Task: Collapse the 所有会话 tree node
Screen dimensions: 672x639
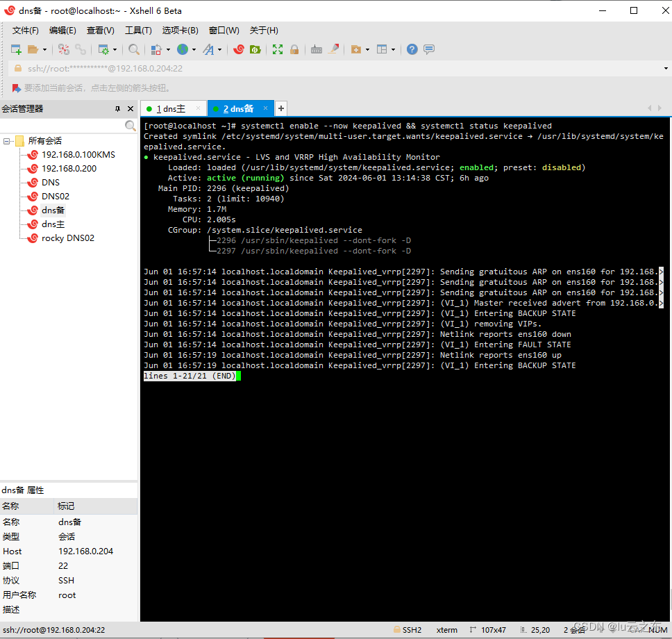Action: [x=7, y=141]
